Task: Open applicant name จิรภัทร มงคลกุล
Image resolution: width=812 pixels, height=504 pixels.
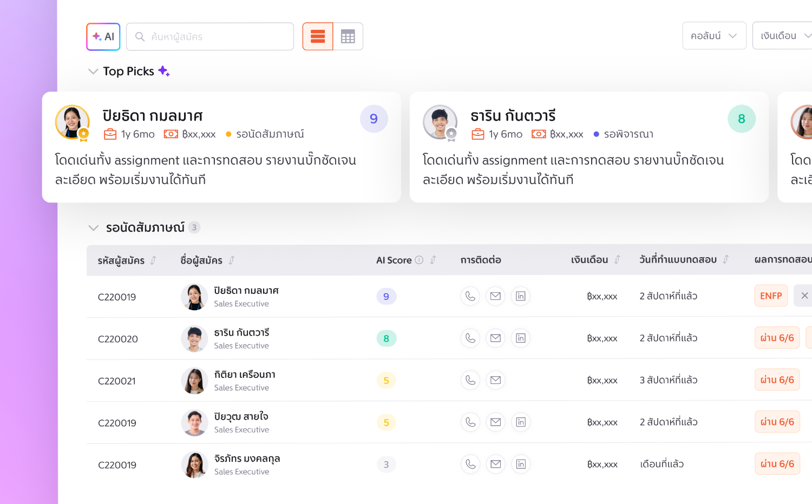Action: (247, 459)
